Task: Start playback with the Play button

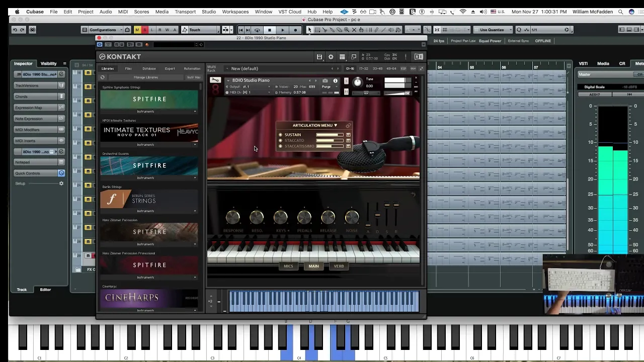Action: [x=282, y=30]
